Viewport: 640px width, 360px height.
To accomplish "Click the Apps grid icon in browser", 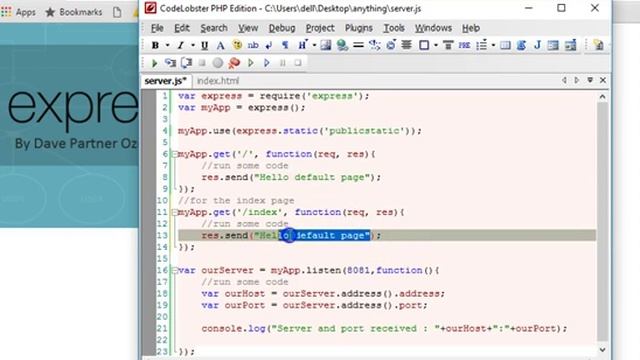I will [x=6, y=12].
